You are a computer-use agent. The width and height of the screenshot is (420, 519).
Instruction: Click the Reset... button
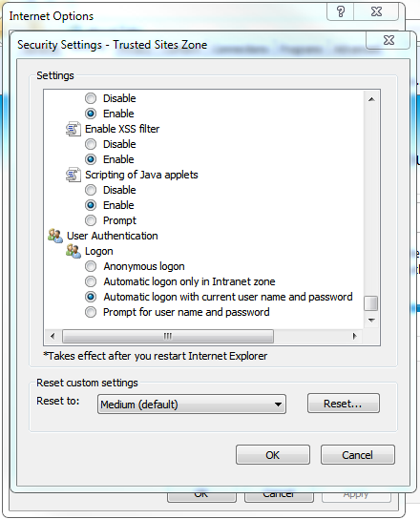pos(343,404)
